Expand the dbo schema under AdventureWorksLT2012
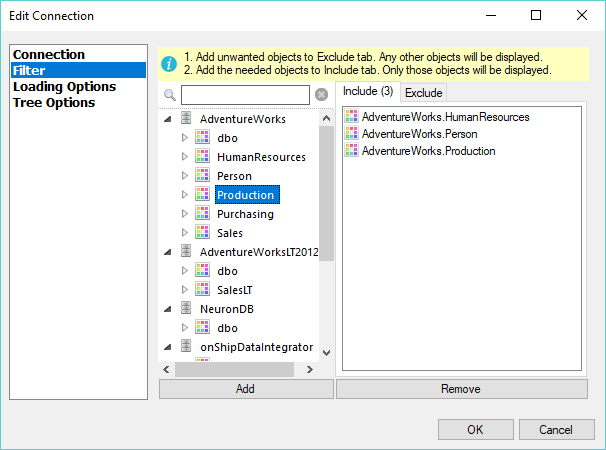 (x=185, y=270)
